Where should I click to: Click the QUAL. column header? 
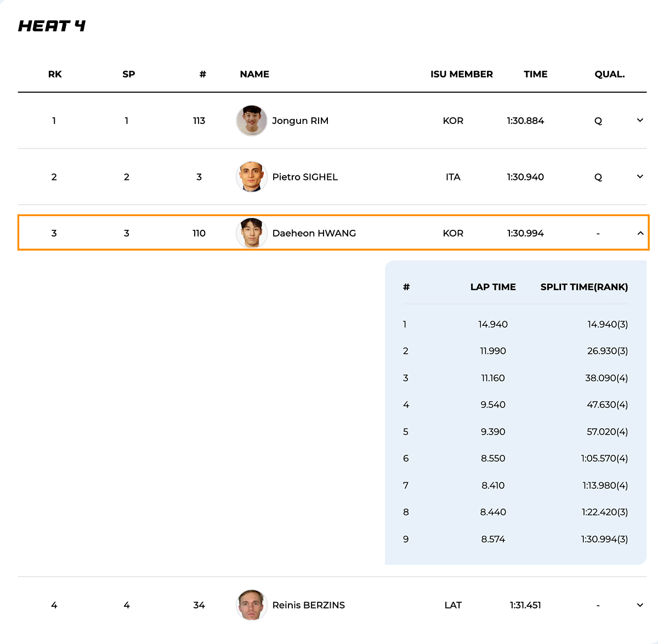pos(609,74)
